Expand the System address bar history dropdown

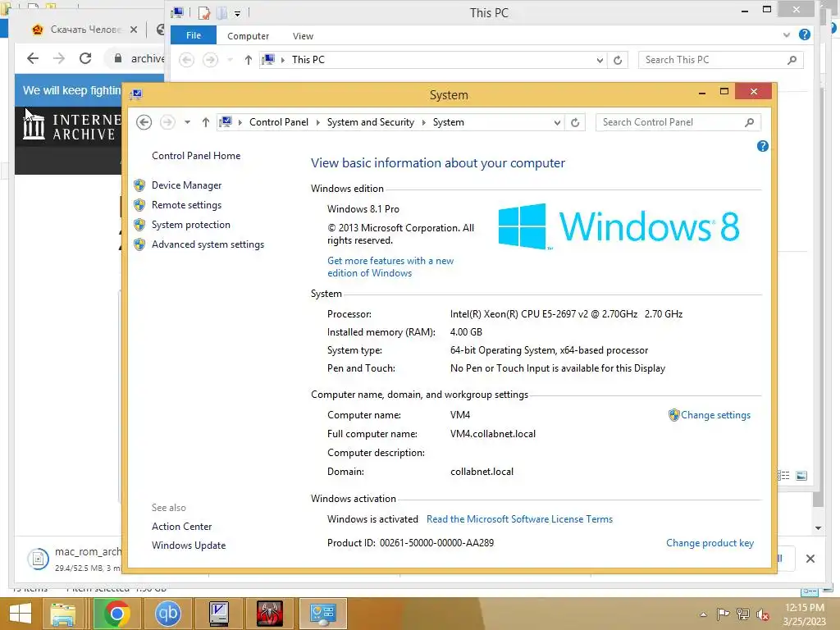click(x=557, y=123)
